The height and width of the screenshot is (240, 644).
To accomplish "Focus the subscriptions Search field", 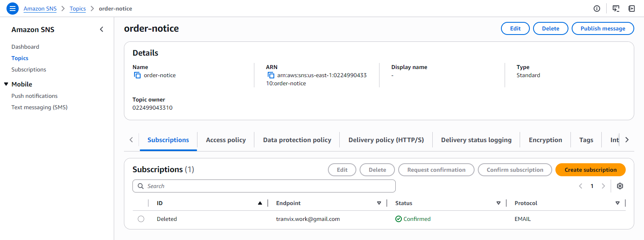I will tap(264, 186).
